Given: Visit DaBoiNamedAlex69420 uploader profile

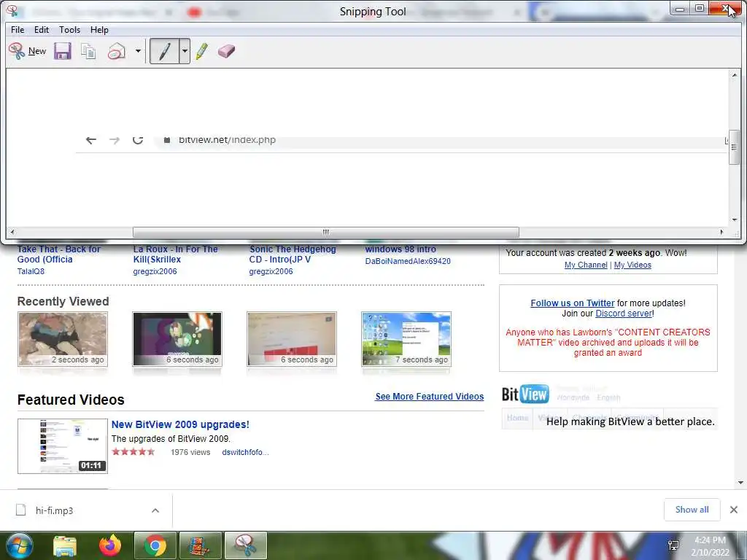Looking at the screenshot, I should [408, 261].
